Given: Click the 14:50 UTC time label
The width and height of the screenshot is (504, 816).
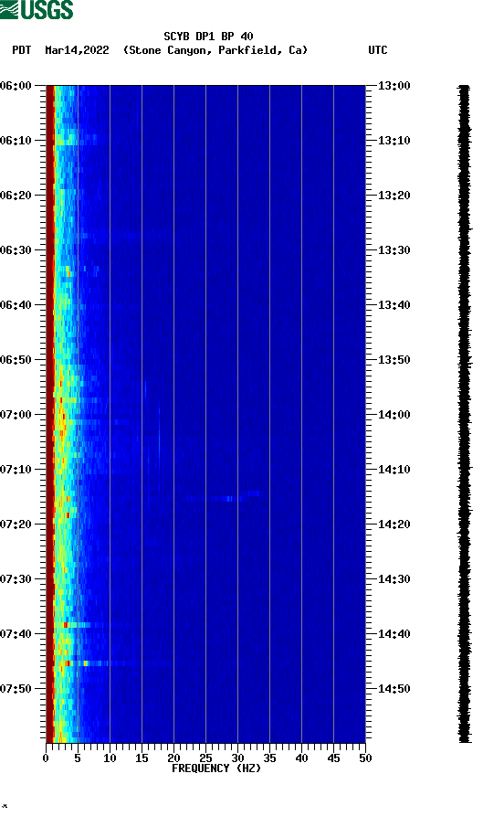Looking at the screenshot, I should click(x=394, y=688).
